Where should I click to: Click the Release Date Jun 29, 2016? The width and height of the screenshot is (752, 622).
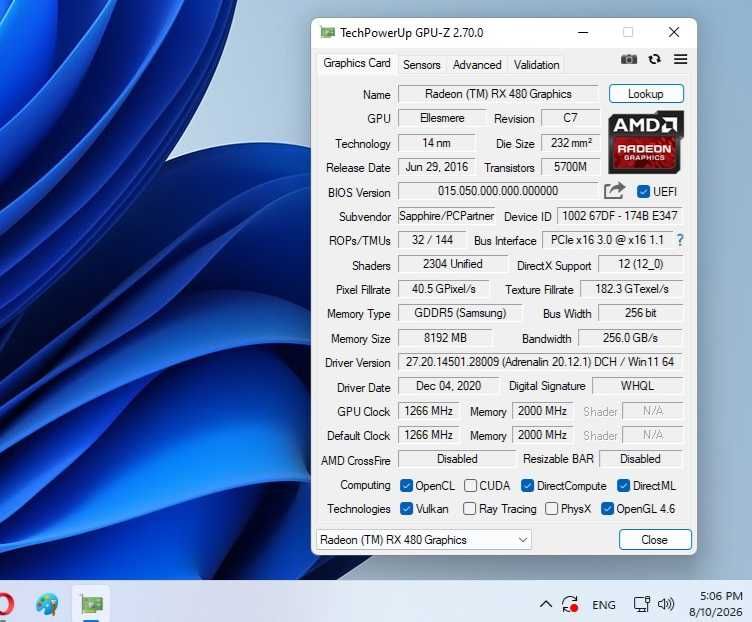pyautogui.click(x=436, y=167)
